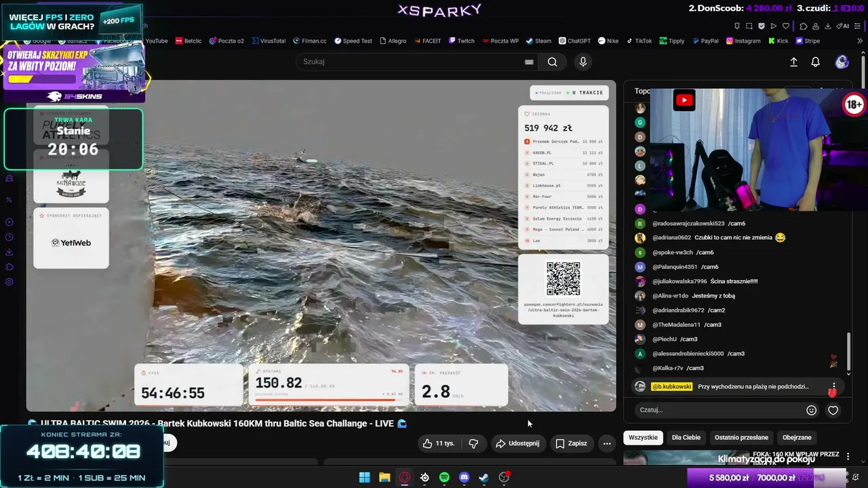The image size is (868, 488).
Task: Open the Poczta WP bookmark
Action: (x=500, y=41)
